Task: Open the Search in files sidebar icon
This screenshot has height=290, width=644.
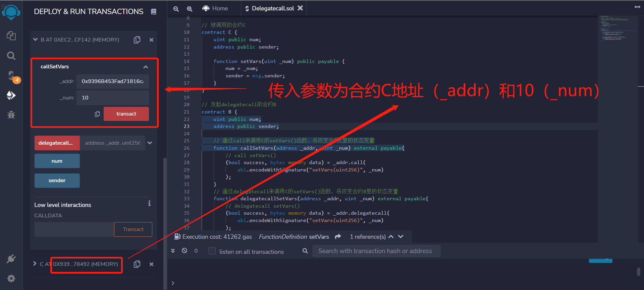Action: coord(11,56)
